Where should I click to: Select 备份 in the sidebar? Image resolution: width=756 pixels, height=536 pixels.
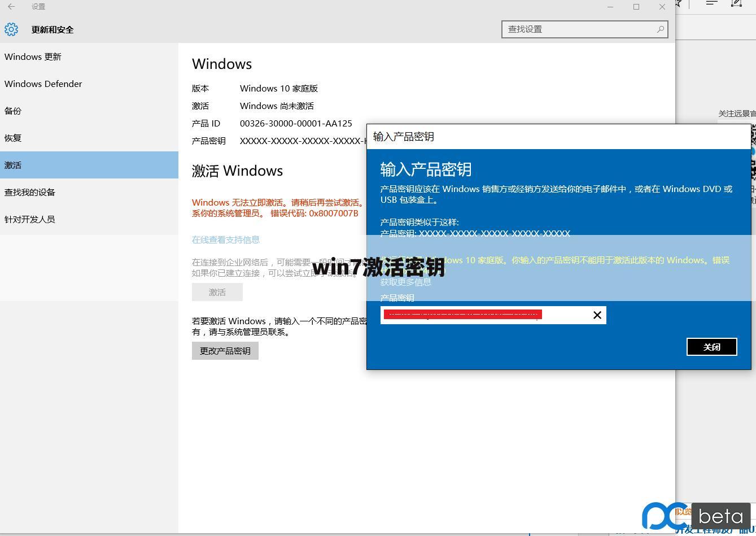pyautogui.click(x=89, y=111)
